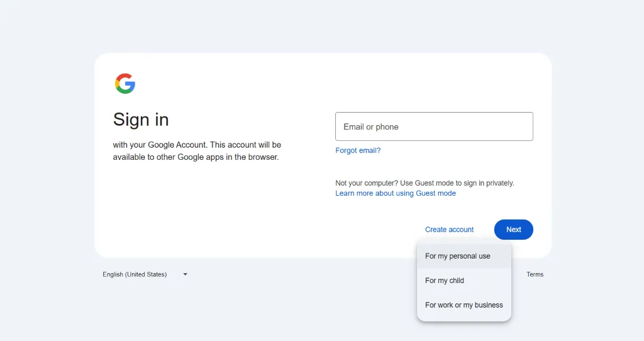Click the 'Not your computer?' guest mode text
The width and height of the screenshot is (644, 341).
tap(425, 183)
